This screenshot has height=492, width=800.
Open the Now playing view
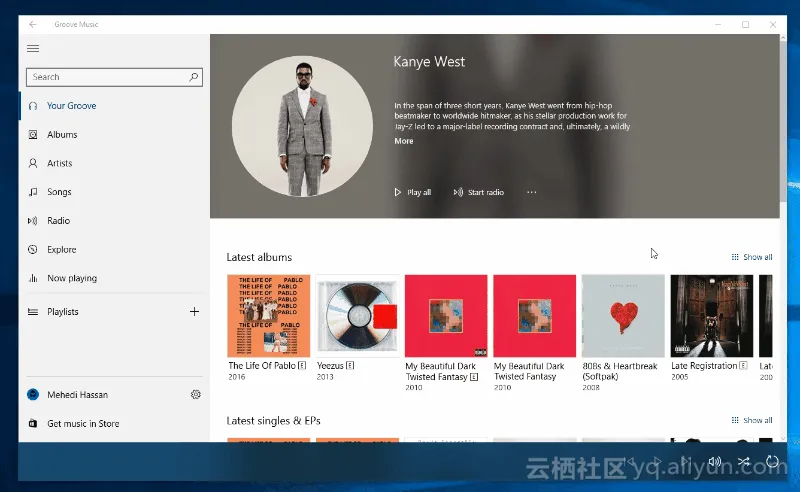click(x=72, y=279)
